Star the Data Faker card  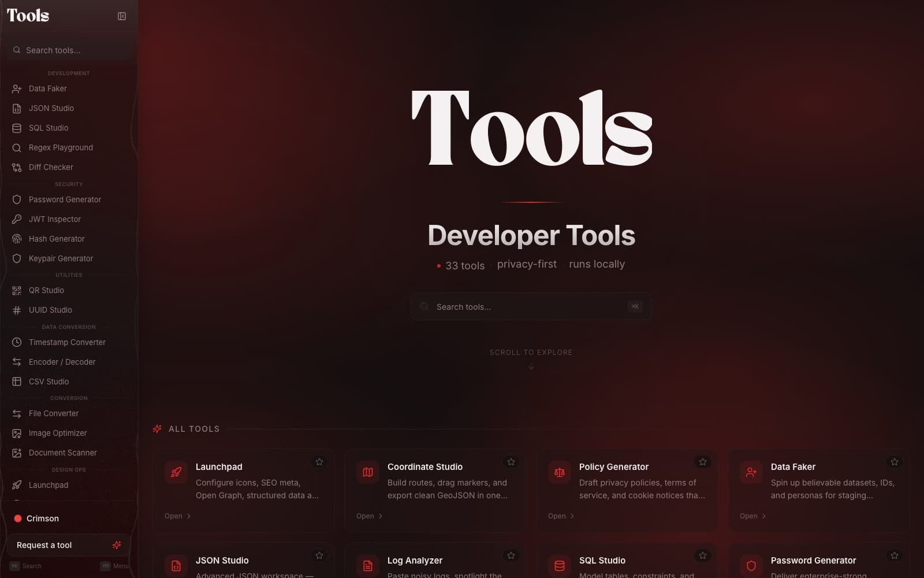tap(895, 462)
